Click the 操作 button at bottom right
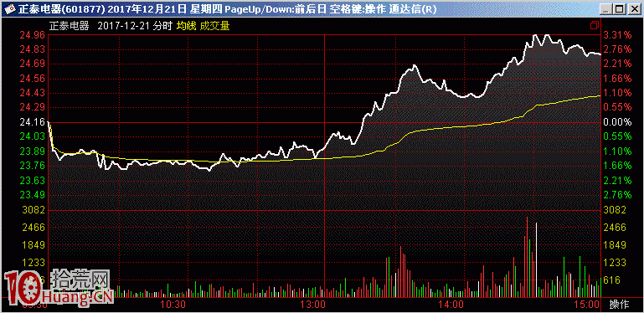The image size is (644, 313). pos(619,305)
